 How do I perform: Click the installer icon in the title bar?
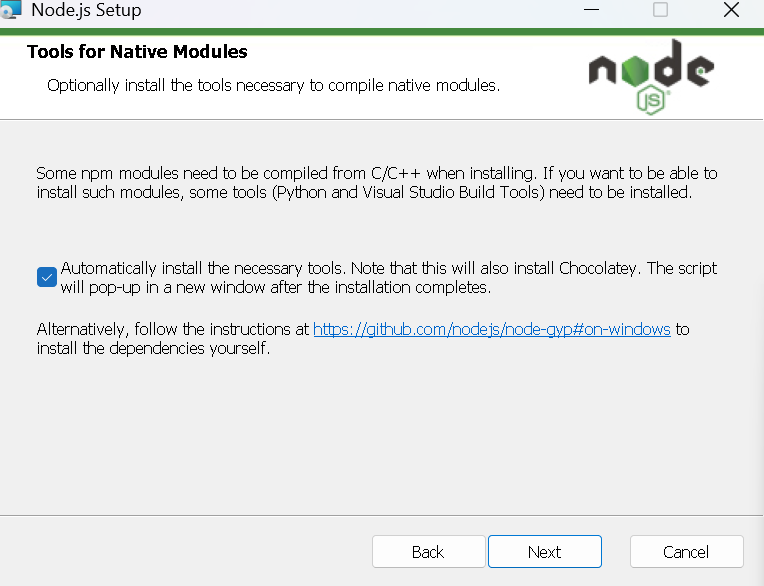coord(11,11)
